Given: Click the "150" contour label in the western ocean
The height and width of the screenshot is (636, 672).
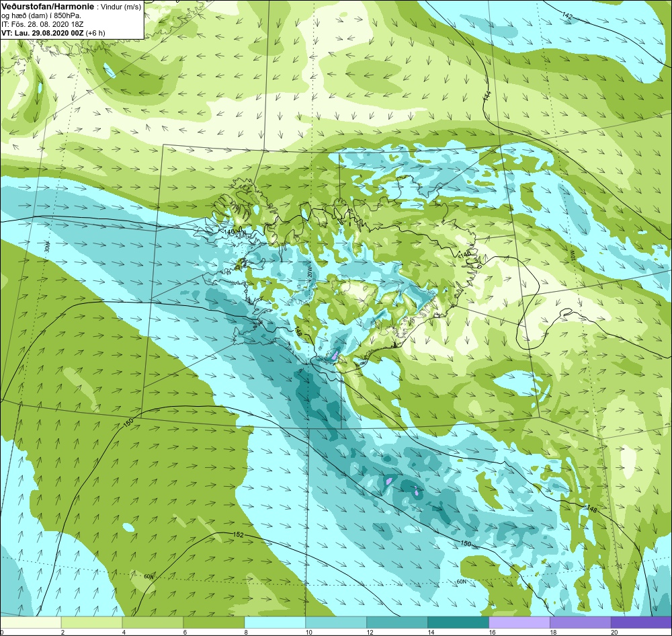Looking at the screenshot, I should click(128, 424).
